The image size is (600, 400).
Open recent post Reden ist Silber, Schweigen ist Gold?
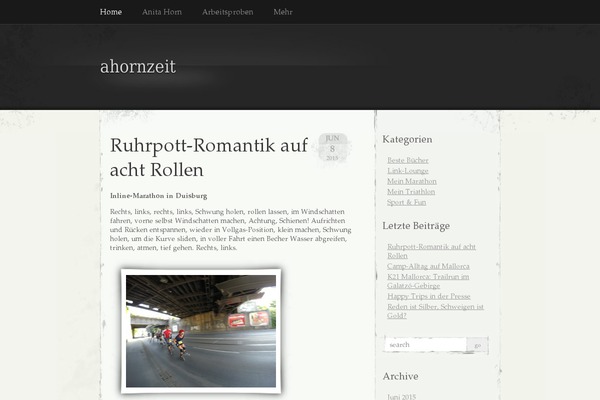(435, 311)
